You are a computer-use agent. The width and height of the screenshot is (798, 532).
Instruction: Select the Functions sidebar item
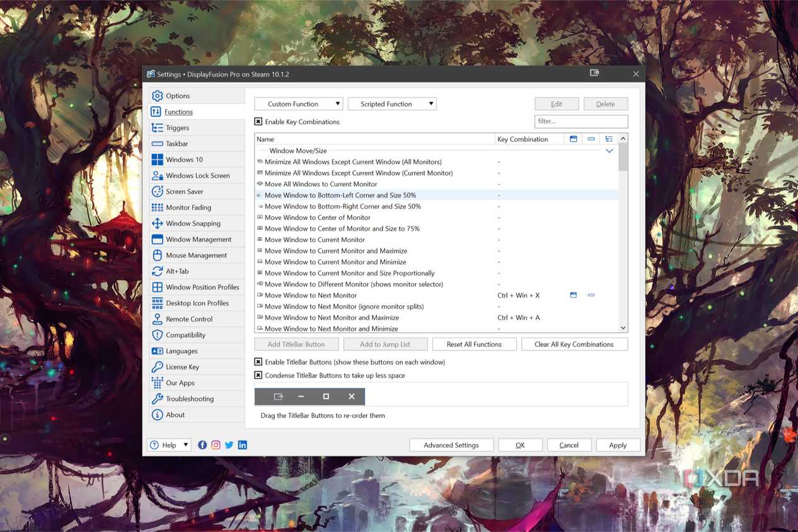[x=197, y=112]
